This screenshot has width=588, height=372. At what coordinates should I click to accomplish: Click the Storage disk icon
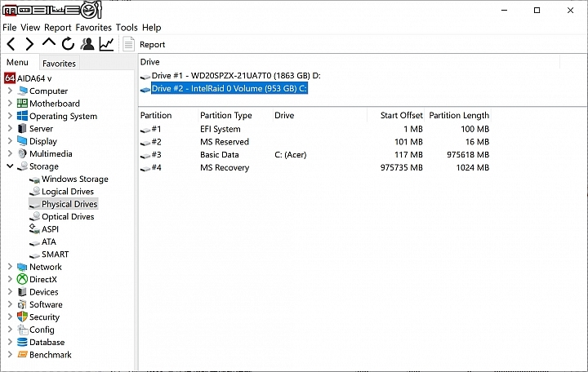[23, 166]
